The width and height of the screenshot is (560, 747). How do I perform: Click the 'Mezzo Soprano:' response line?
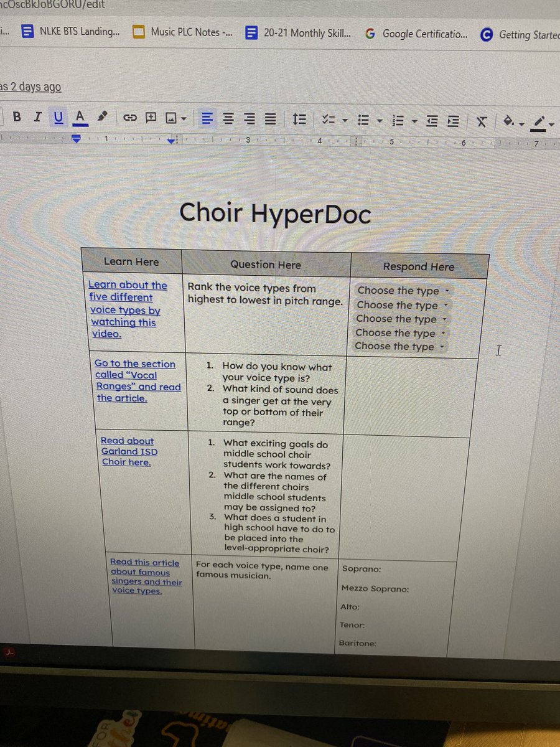tap(375, 588)
